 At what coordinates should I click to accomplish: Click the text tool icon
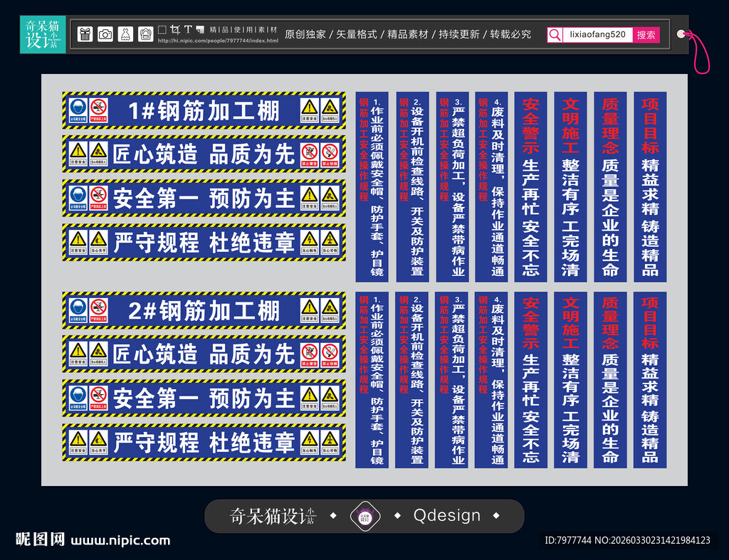pyautogui.click(x=188, y=30)
